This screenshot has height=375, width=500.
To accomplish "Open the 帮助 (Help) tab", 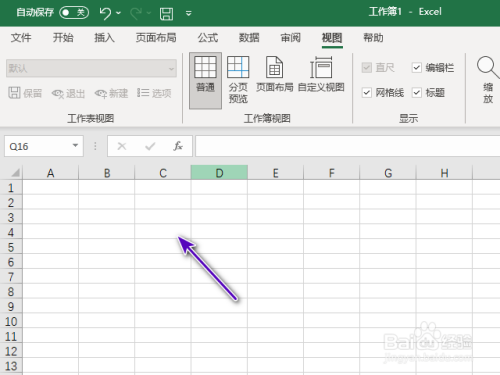I will point(373,38).
